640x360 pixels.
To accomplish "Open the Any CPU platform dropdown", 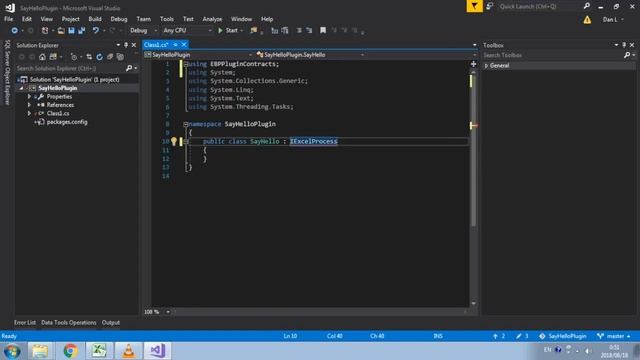I will point(187,31).
